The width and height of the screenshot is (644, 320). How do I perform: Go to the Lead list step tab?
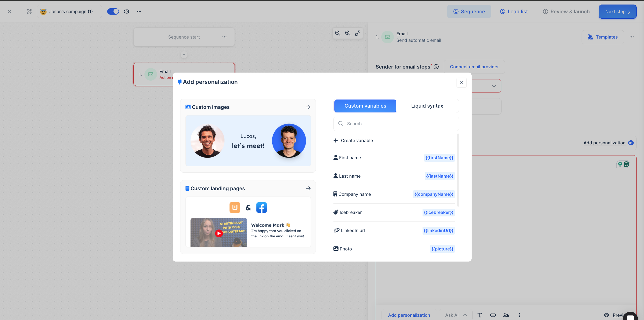tap(514, 12)
